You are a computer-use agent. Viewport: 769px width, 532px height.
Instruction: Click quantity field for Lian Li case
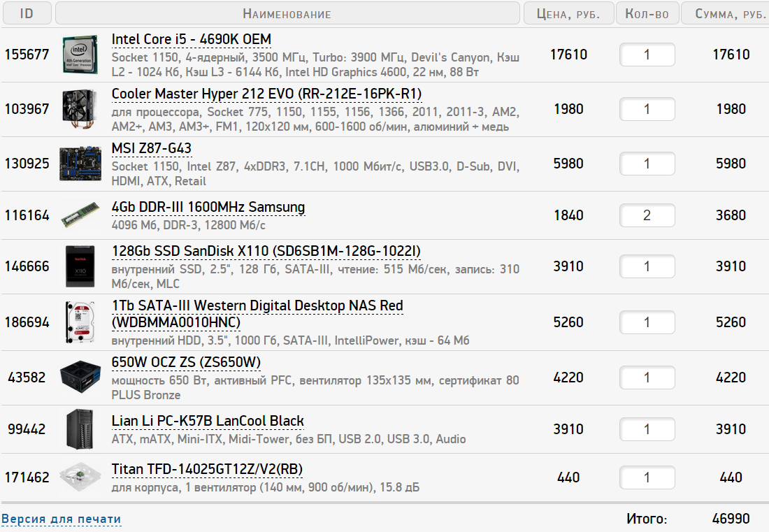(647, 429)
